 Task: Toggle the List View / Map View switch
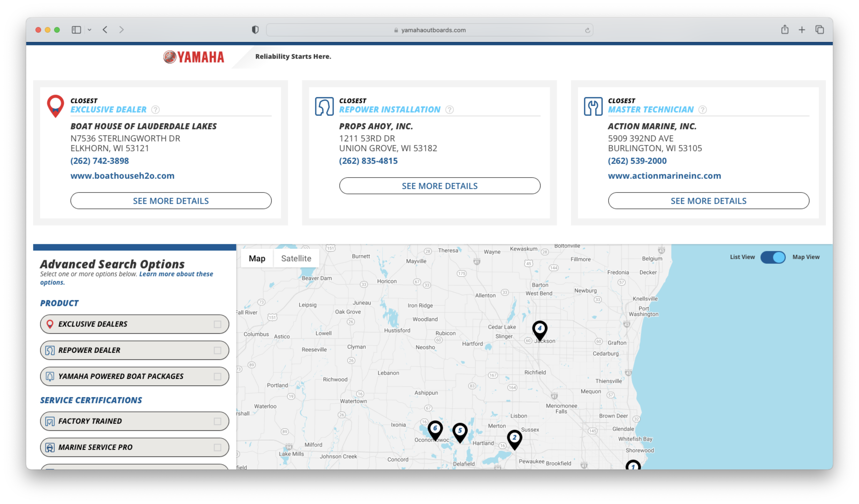773,257
